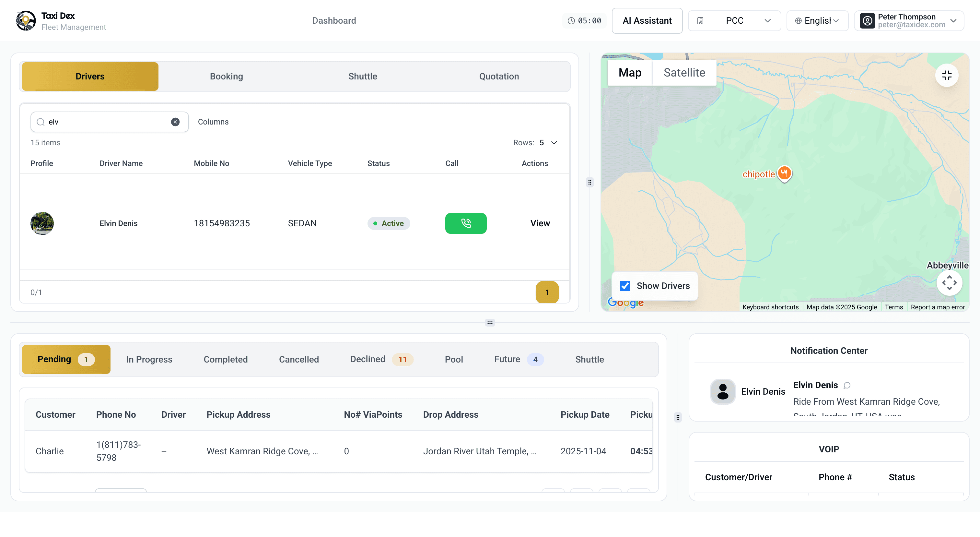This screenshot has width=980, height=537.
Task: Click Elvin Denis avatar in Notification Center
Action: click(x=722, y=392)
